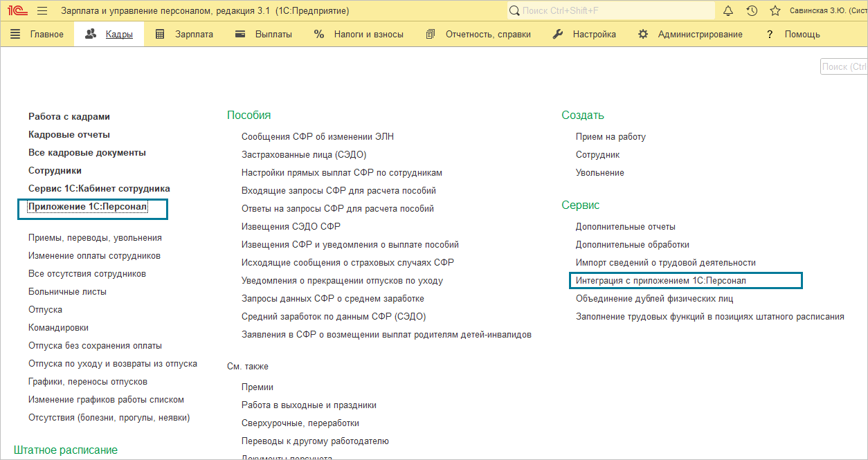Open Сообщения СФР об изменении ЭЛН

point(318,137)
